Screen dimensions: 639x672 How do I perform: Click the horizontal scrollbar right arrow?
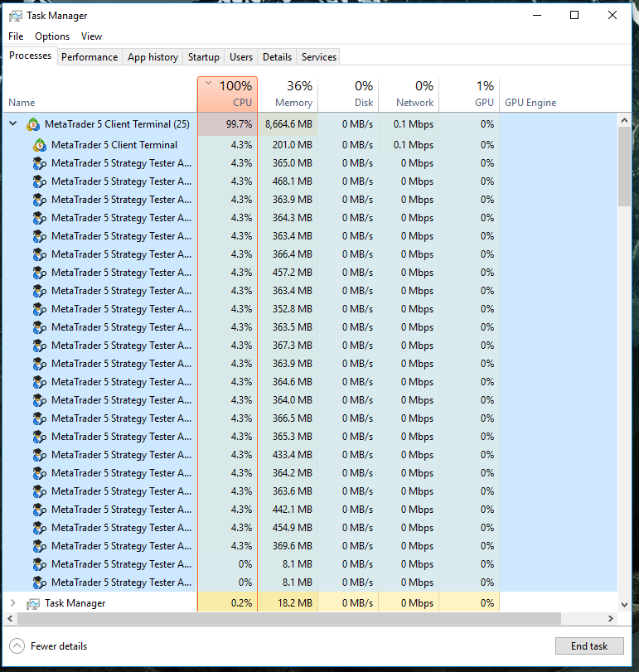(x=611, y=618)
